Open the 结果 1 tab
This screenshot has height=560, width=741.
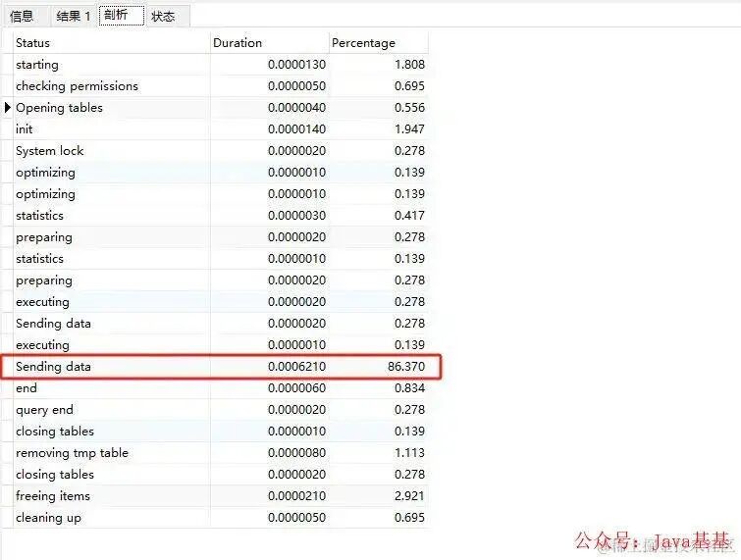coord(74,17)
